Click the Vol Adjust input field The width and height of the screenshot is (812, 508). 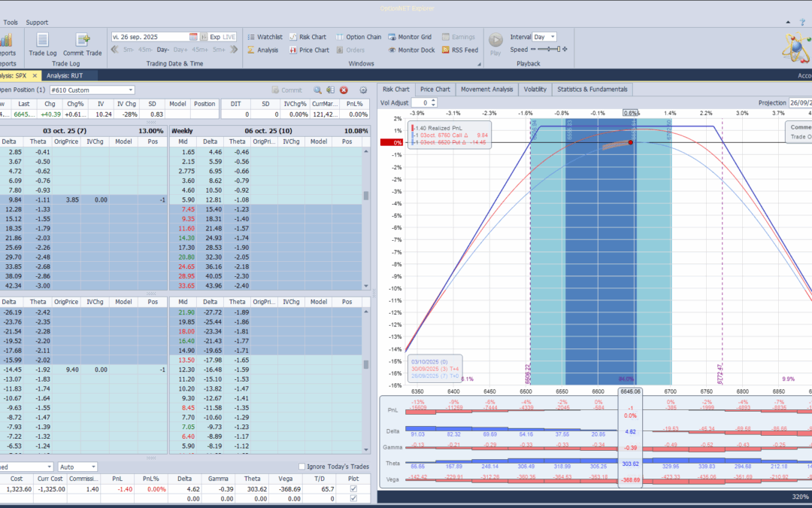tap(421, 102)
